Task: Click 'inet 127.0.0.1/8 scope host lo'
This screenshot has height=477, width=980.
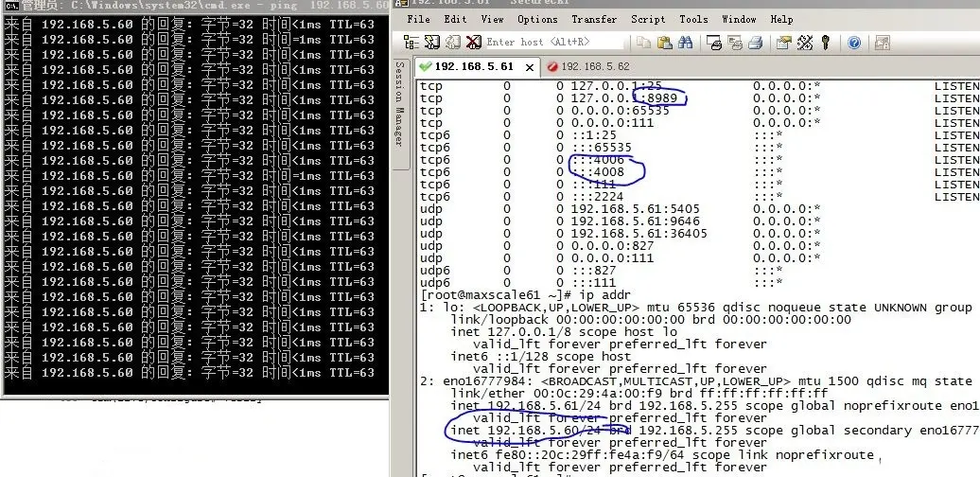Action: coord(564,332)
